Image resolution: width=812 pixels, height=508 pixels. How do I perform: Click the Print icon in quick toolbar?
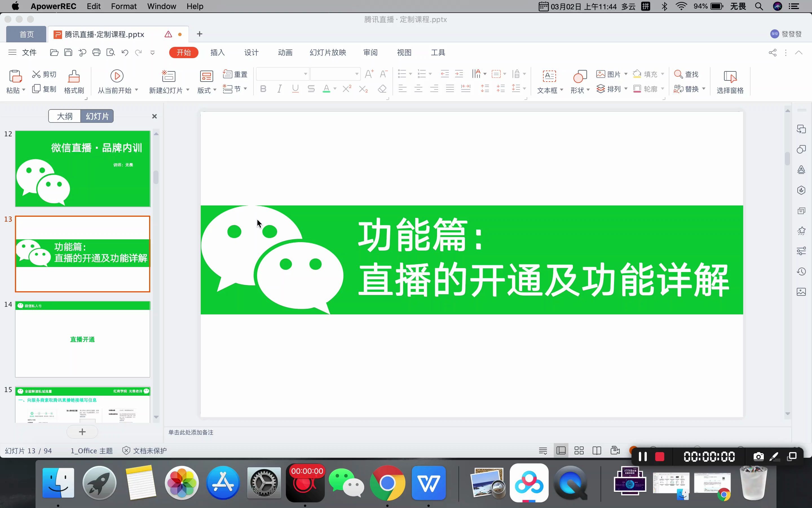96,52
